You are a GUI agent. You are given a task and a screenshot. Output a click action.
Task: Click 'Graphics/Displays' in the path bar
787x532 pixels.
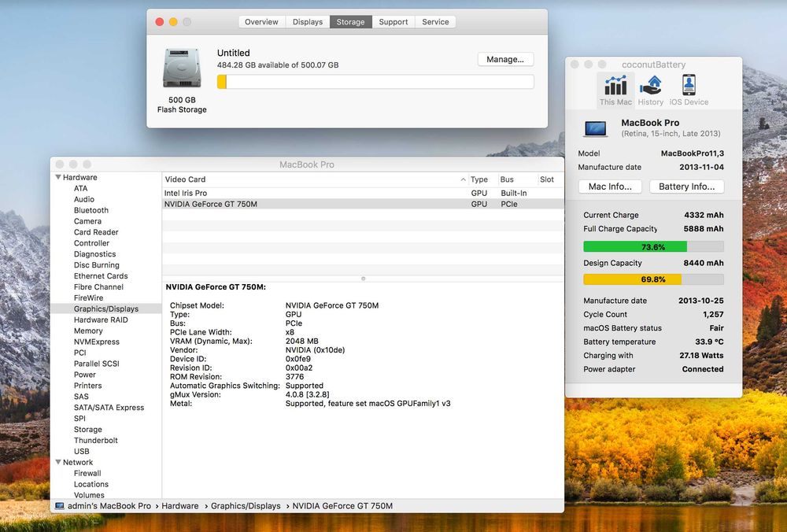pyautogui.click(x=246, y=506)
